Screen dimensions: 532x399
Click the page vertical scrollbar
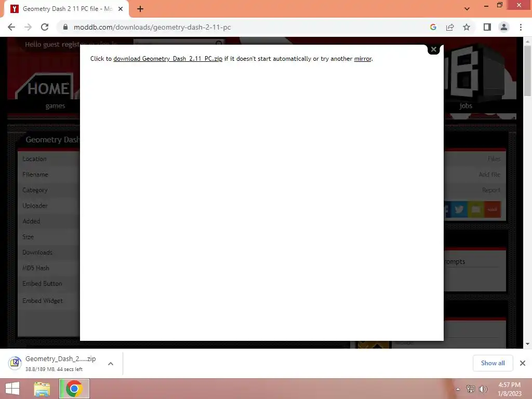(x=527, y=71)
